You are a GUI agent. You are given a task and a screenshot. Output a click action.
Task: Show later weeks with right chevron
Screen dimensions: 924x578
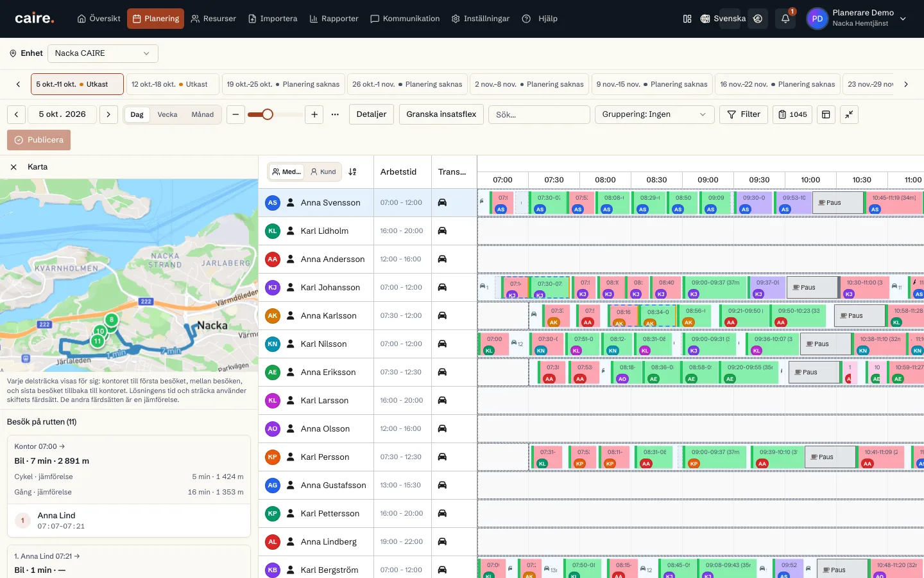tap(905, 84)
